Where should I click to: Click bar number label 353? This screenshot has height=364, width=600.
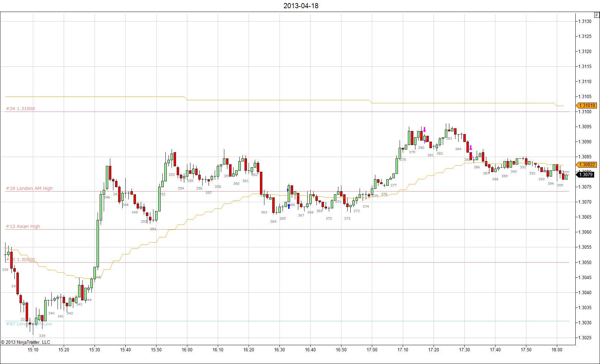(172, 175)
